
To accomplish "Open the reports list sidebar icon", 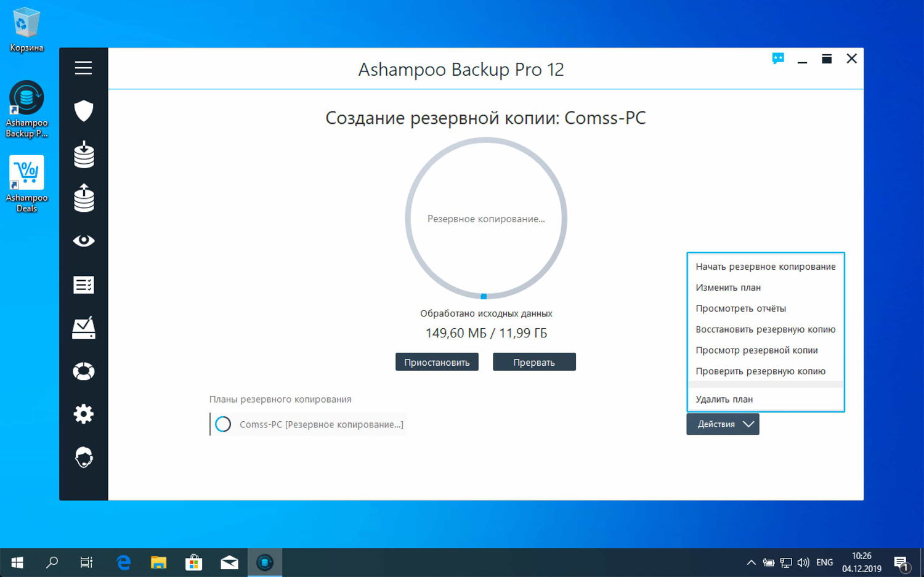I will [84, 284].
